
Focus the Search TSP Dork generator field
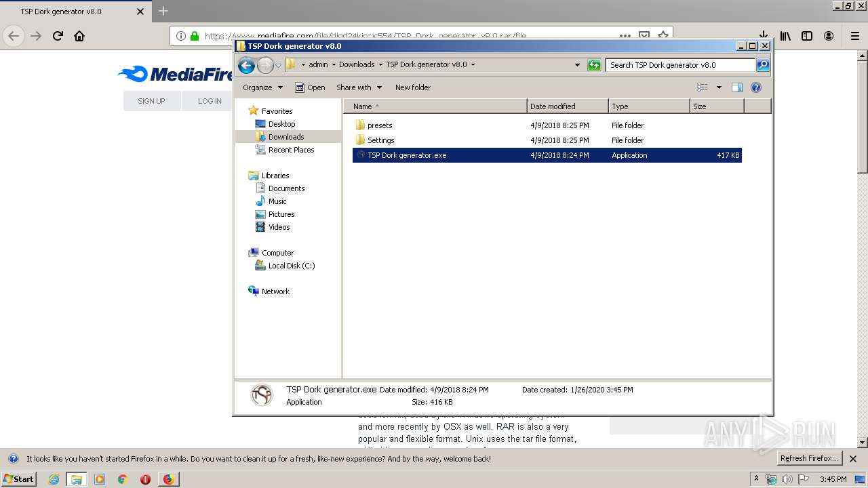point(680,65)
